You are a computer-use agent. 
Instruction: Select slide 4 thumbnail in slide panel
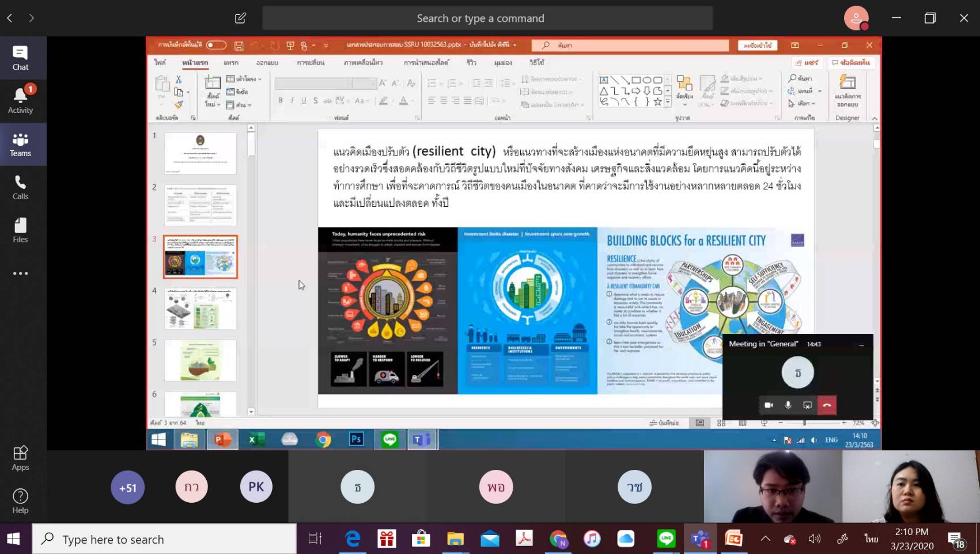pyautogui.click(x=200, y=309)
